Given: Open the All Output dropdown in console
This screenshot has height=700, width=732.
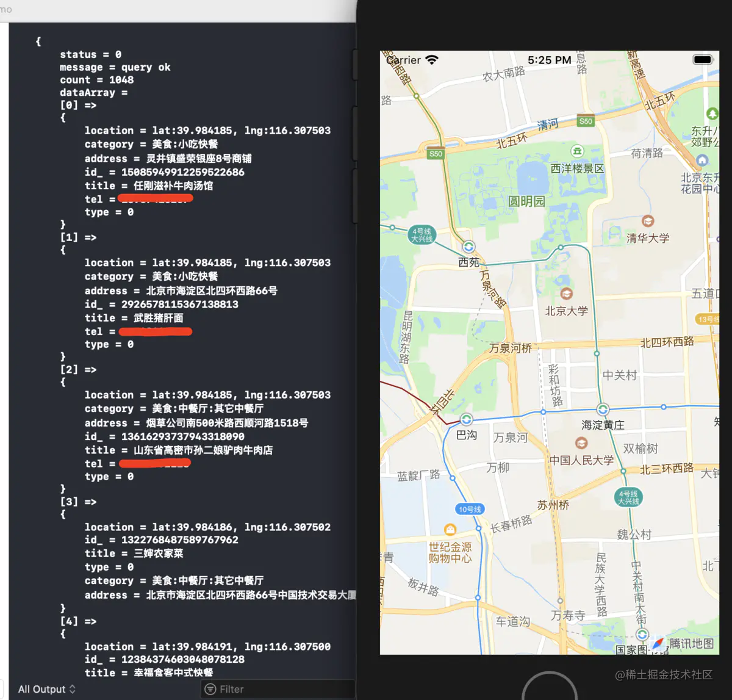Looking at the screenshot, I should [x=47, y=689].
